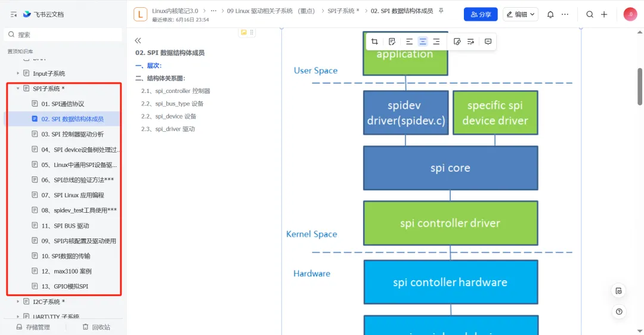
Task: Jump to 2.2、spi_device 设备 section
Action: pos(169,116)
